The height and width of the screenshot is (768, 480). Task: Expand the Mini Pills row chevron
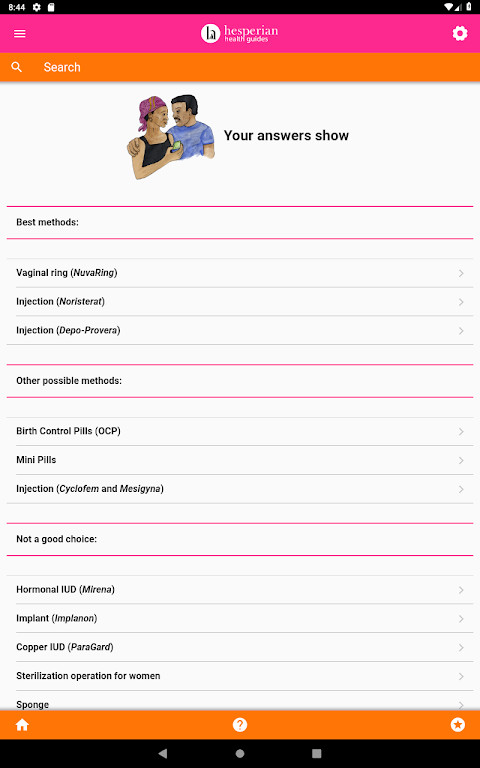click(x=461, y=460)
